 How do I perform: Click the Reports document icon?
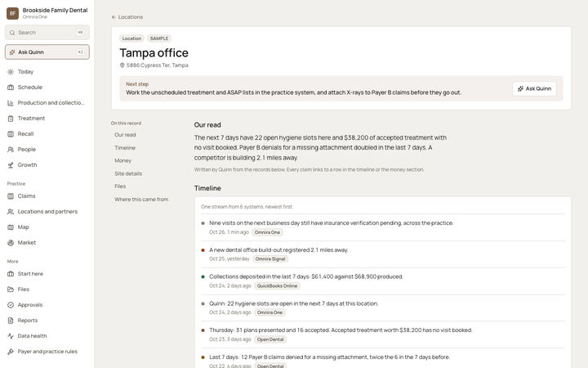click(x=11, y=321)
